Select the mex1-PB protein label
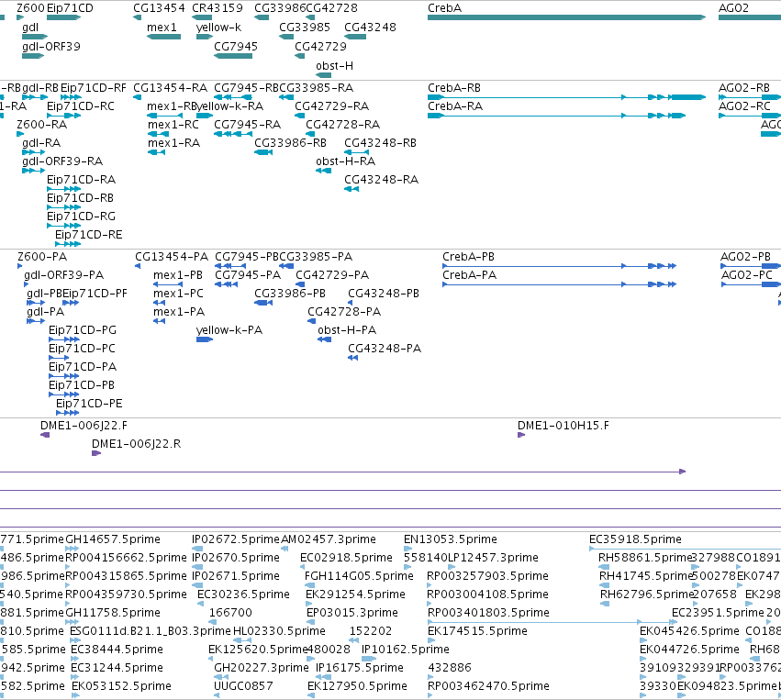This screenshot has height=700, width=781. tap(178, 275)
